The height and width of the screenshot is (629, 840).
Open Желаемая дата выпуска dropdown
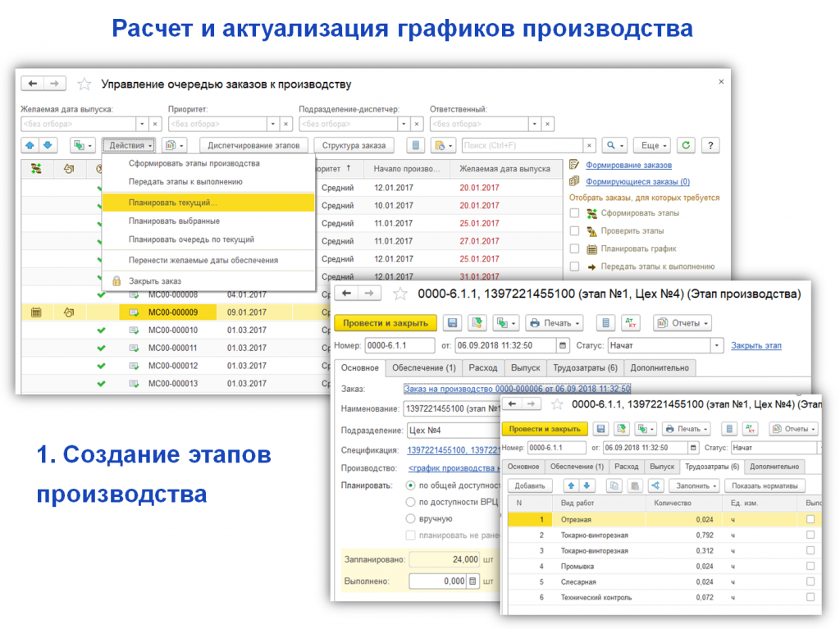click(142, 124)
